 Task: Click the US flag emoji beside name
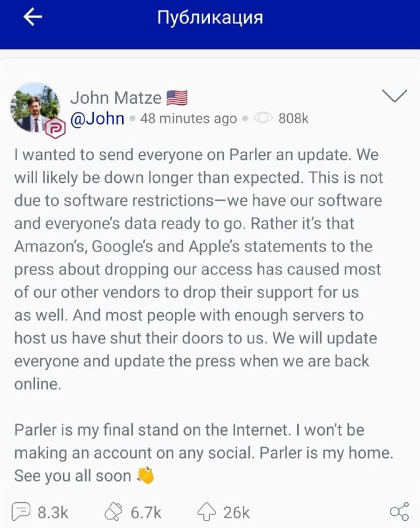point(177,98)
